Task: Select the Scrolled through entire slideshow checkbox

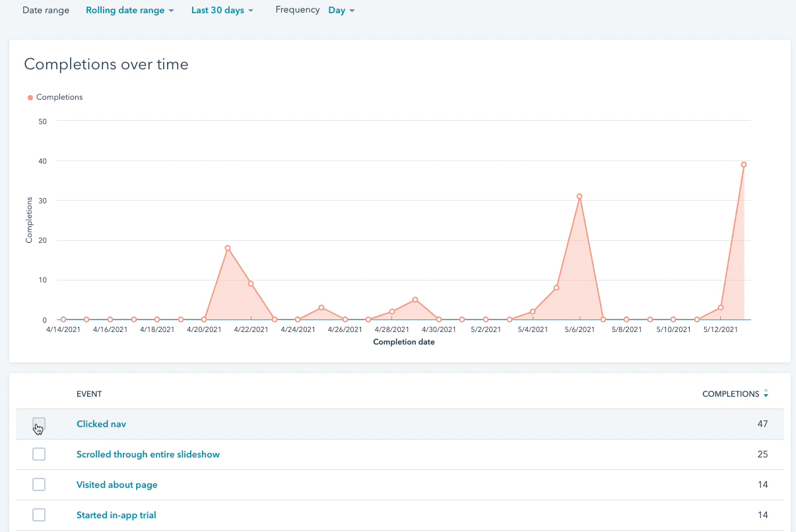Action: (x=39, y=453)
